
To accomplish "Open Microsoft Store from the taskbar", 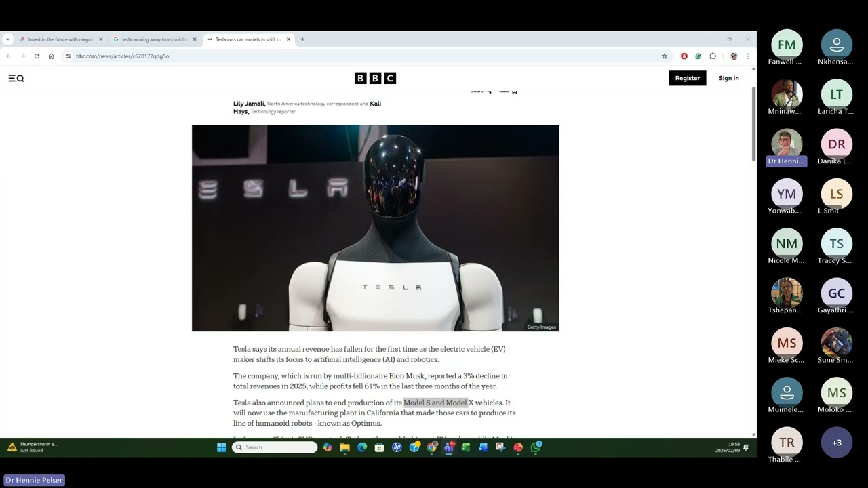I will 380,447.
